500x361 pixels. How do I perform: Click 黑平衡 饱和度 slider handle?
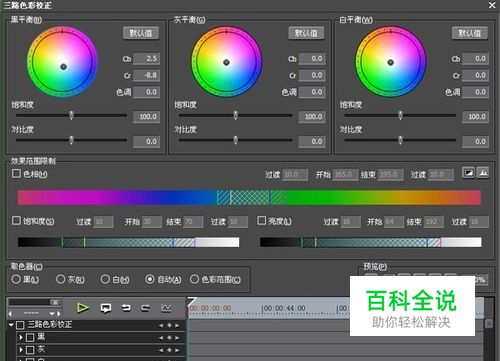coord(71,115)
